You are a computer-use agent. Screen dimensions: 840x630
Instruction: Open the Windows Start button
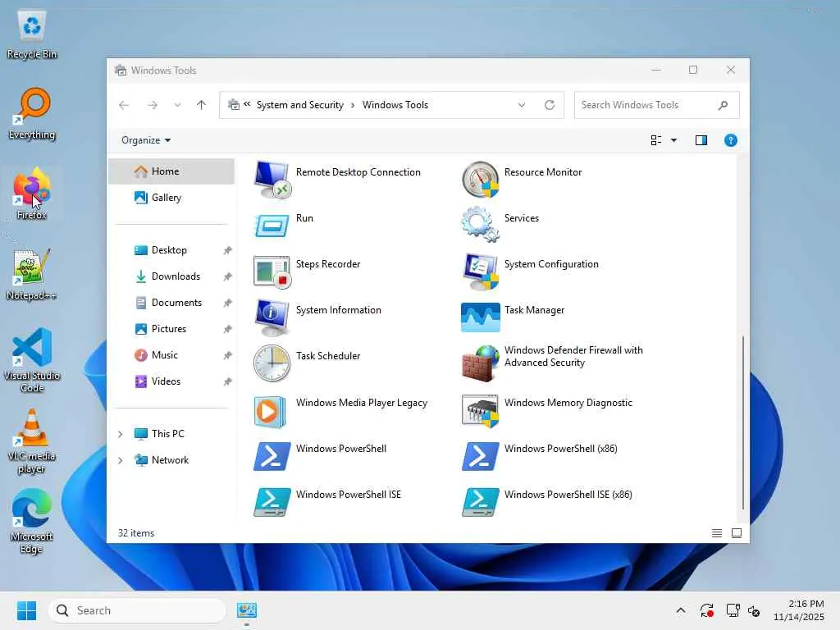click(26, 610)
